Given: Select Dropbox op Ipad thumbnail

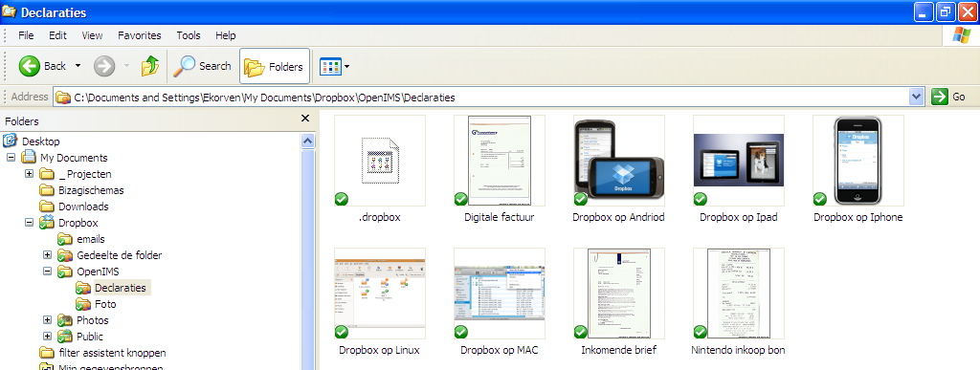Looking at the screenshot, I should (738, 161).
